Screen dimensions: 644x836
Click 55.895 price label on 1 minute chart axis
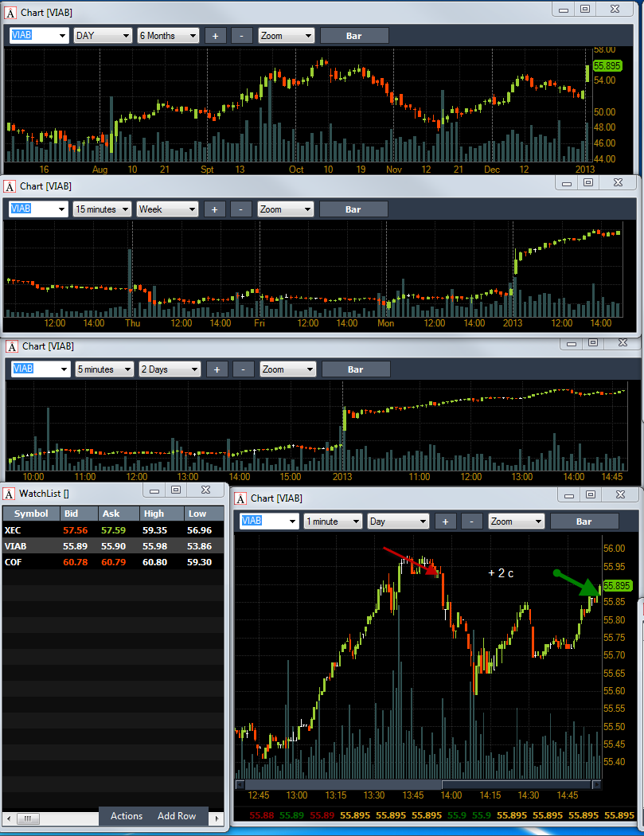[617, 585]
